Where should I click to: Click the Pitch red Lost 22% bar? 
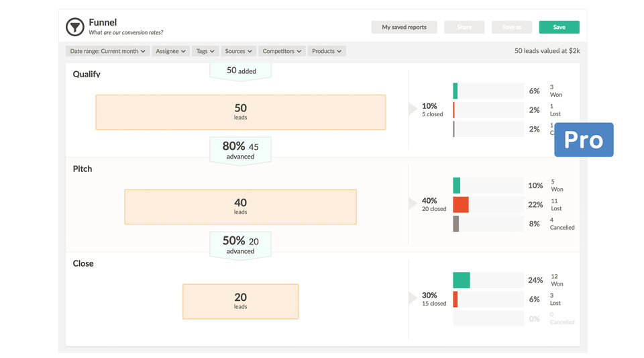[461, 205]
